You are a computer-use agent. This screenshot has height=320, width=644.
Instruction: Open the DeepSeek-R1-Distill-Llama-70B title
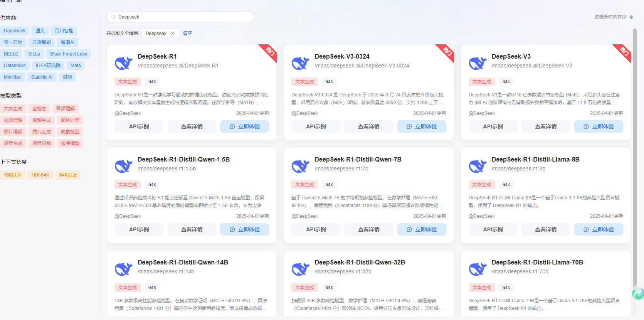tap(537, 262)
